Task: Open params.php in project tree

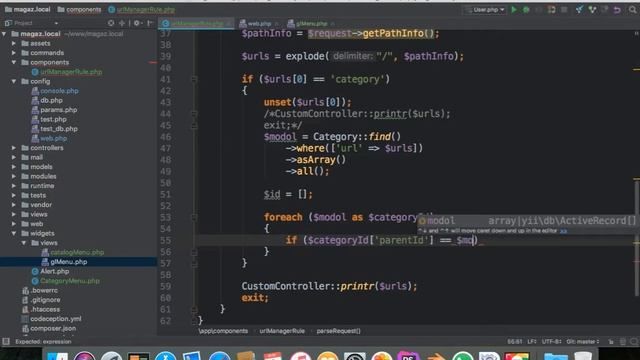Action: click(x=59, y=110)
